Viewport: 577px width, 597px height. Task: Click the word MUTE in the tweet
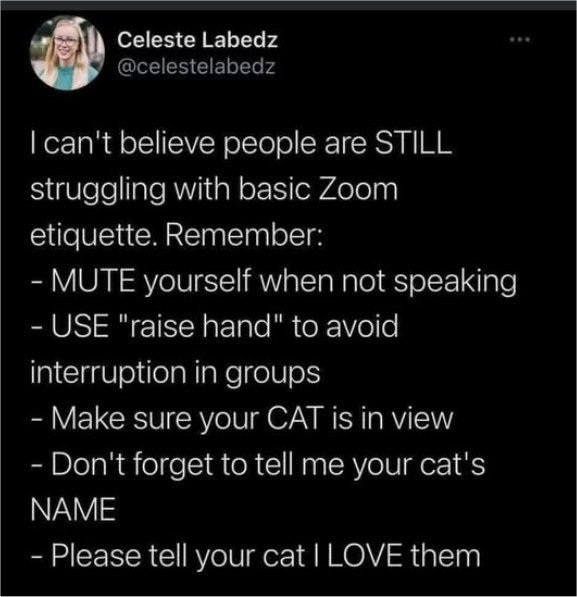point(93,281)
